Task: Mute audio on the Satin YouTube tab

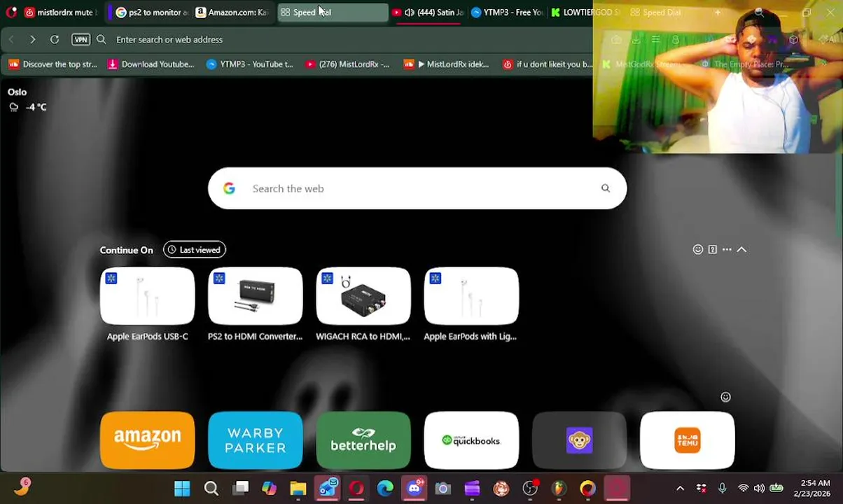Action: [x=409, y=12]
